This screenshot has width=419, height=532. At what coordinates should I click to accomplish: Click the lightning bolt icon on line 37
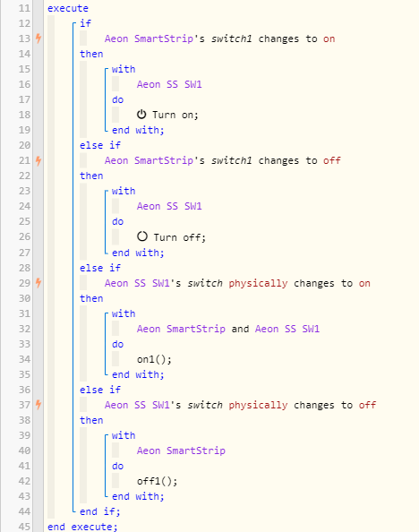pyautogui.click(x=38, y=405)
